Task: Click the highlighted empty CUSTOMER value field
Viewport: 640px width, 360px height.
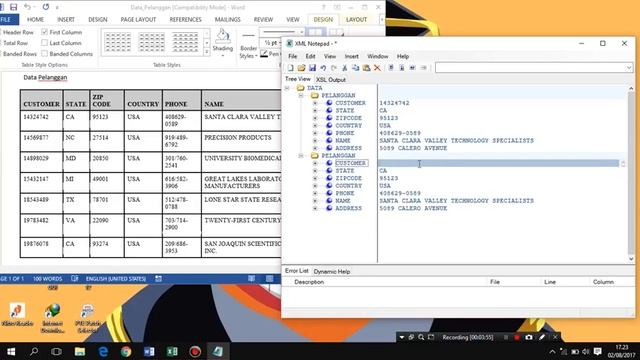Action: click(498, 163)
